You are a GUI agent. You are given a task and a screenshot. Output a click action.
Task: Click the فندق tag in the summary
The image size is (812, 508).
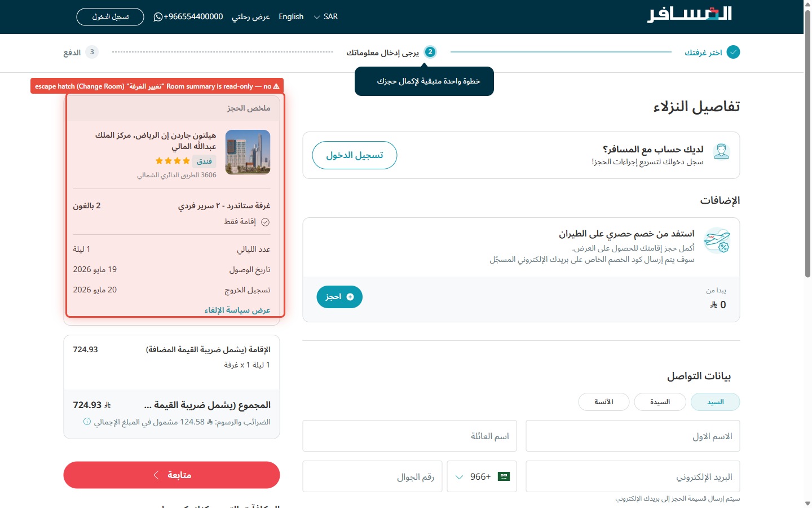204,161
